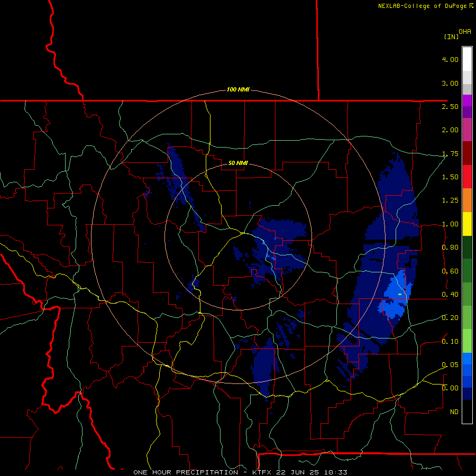
Task: Click the KTFX station identifier text
Action: point(262,472)
